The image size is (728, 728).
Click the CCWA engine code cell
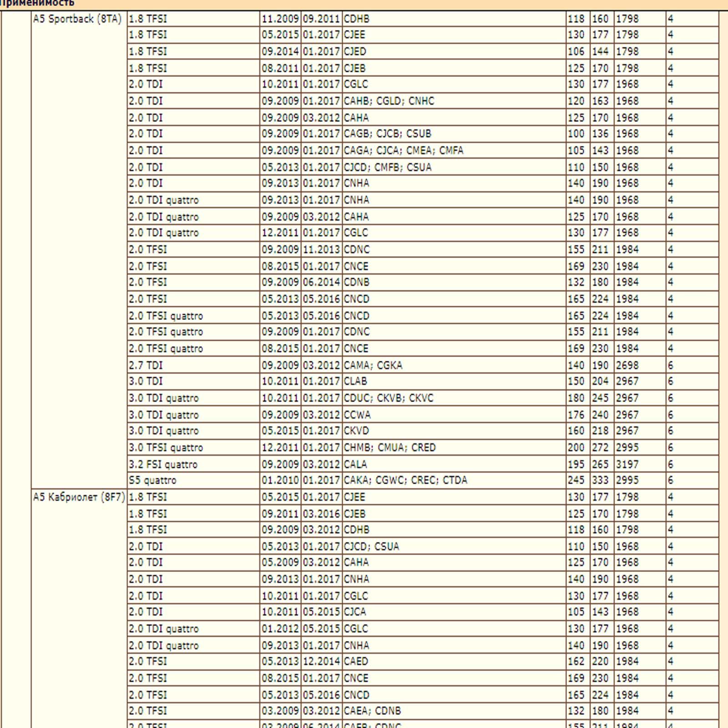click(x=357, y=415)
